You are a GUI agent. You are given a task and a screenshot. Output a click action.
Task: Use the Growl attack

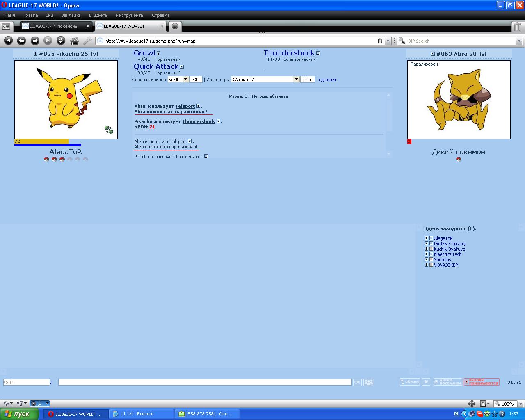coord(144,53)
